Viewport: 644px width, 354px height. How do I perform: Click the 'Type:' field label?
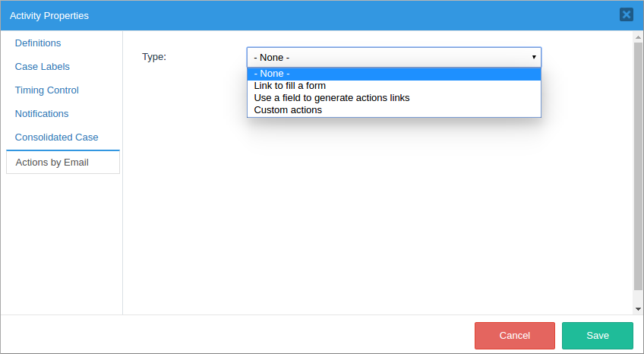click(154, 57)
